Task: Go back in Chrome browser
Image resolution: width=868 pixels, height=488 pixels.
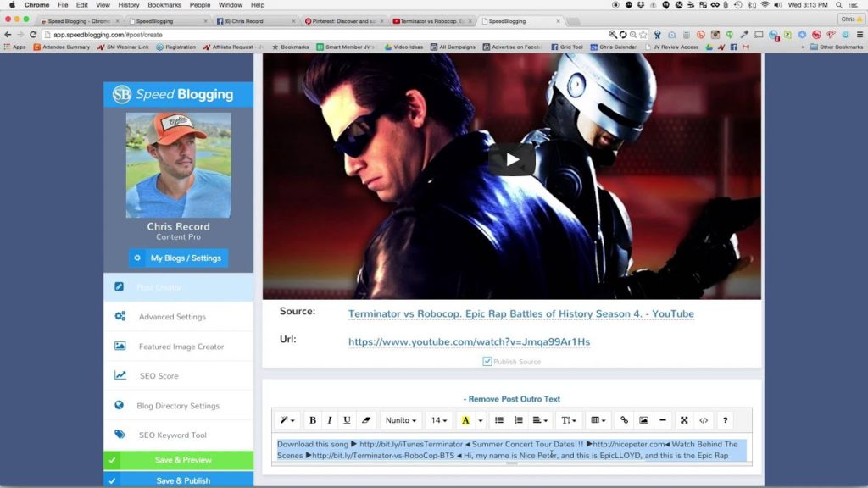Action: tap(8, 34)
